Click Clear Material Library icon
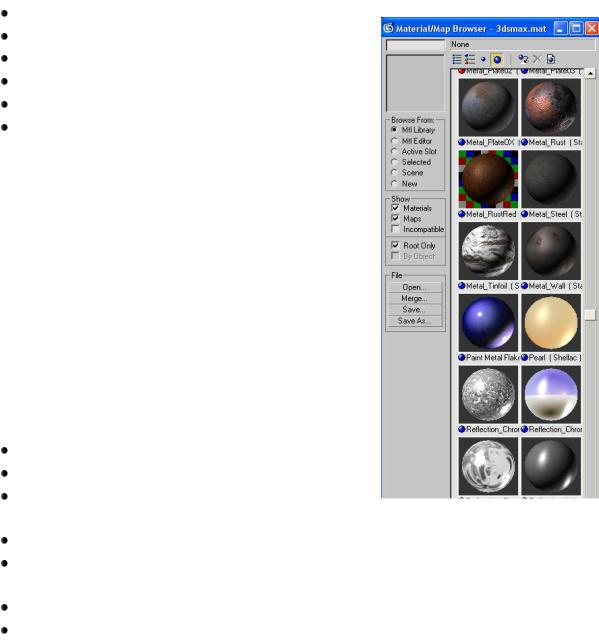599x640 pixels. 551,60
